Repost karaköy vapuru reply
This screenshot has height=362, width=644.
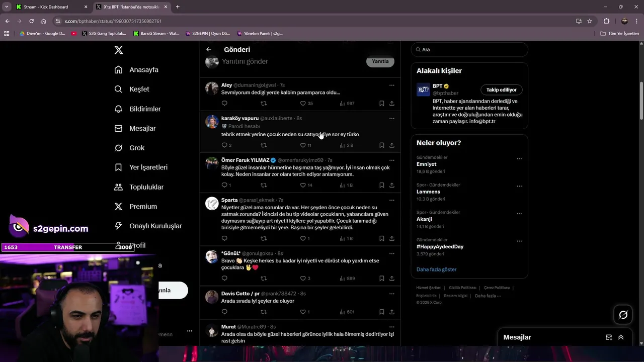(264, 145)
